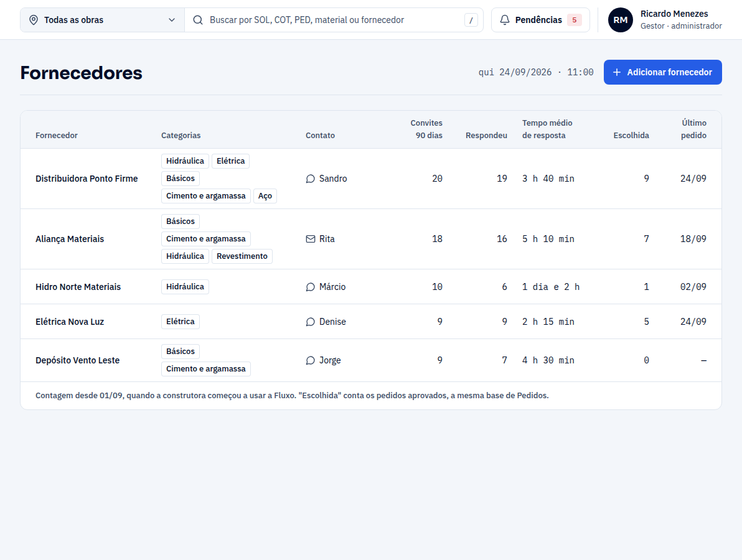This screenshot has height=560, width=742.
Task: Click the Elétrica tag for Distribuidora Ponto Firme
Action: tap(230, 161)
